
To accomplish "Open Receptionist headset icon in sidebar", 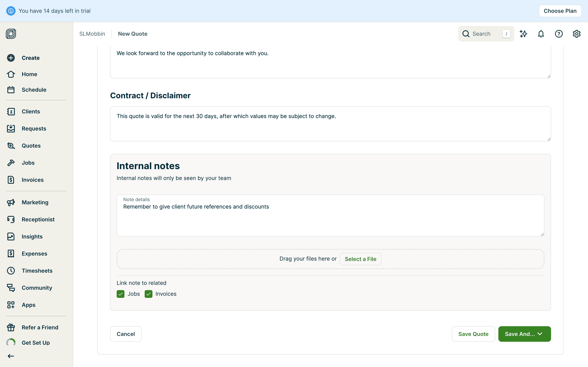I will (11, 219).
